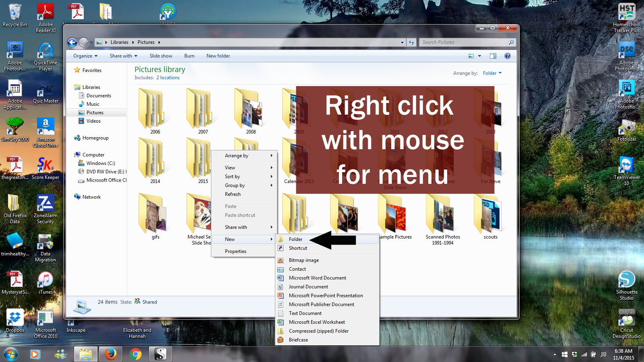The height and width of the screenshot is (362, 644).
Task: Open Windows Explorer taskbar button
Action: pos(85,354)
